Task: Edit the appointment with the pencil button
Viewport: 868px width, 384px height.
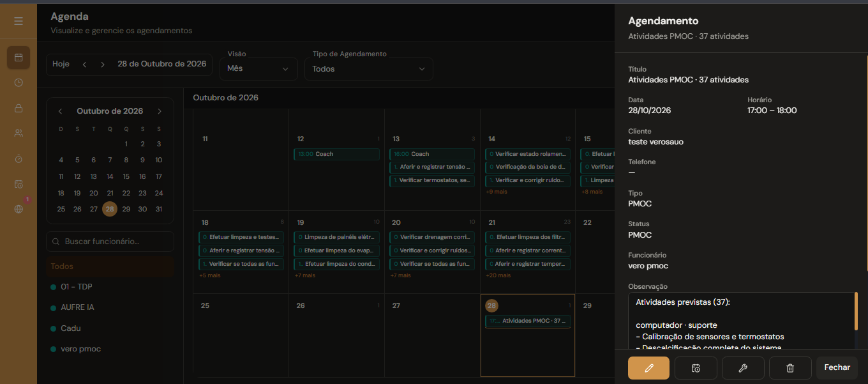Action: [x=648, y=368]
